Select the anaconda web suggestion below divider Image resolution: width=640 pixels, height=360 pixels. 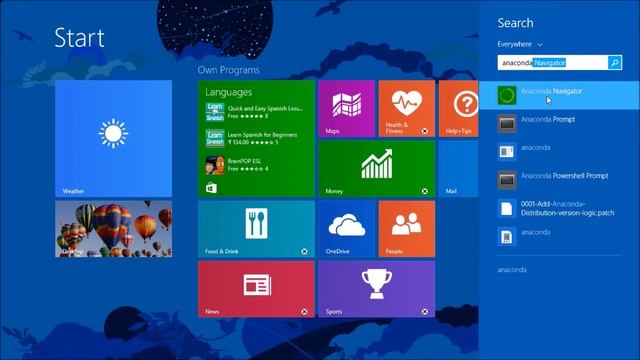(x=512, y=270)
